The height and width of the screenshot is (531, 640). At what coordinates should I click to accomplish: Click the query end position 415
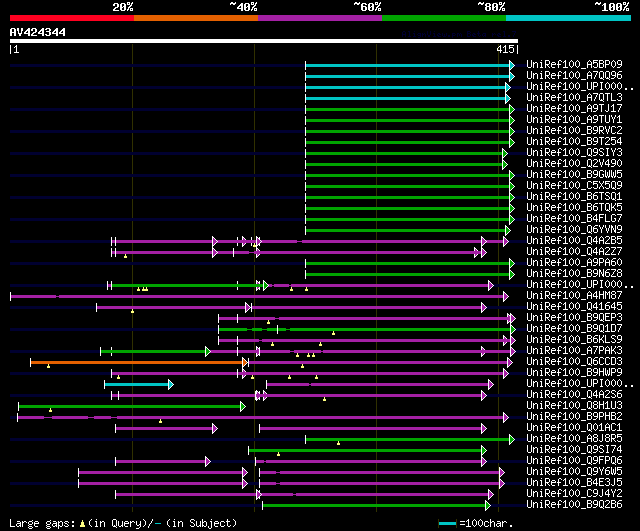tap(505, 49)
